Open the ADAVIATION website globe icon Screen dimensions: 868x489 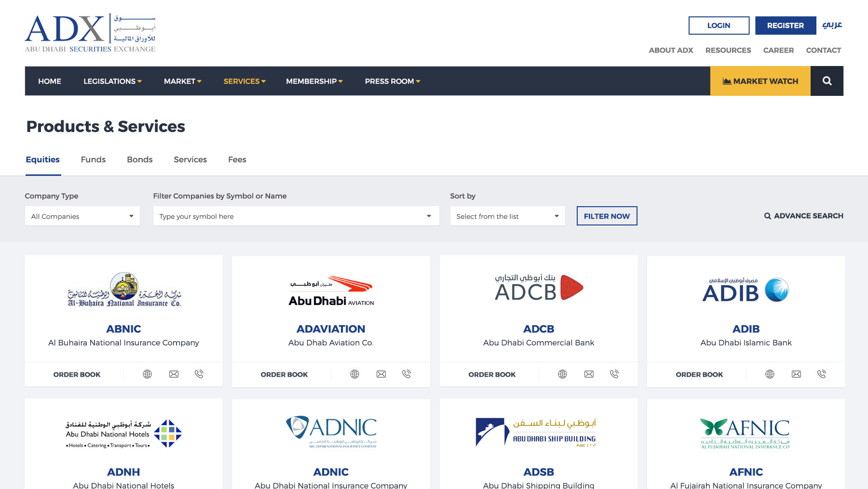[354, 374]
